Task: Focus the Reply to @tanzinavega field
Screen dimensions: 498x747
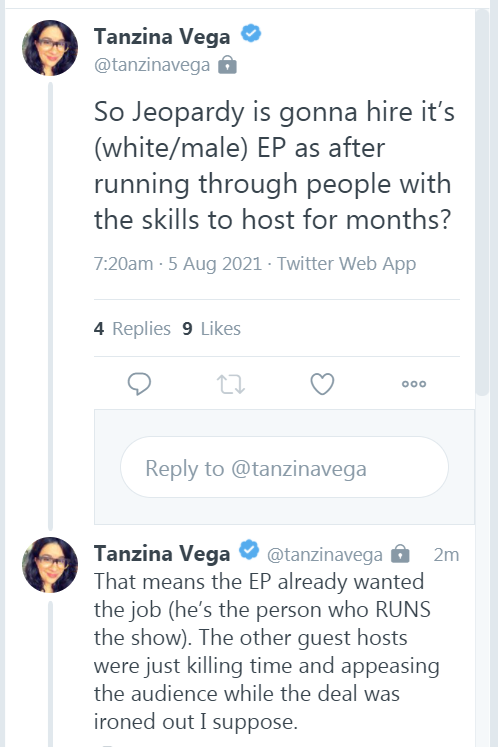Action: pos(285,467)
